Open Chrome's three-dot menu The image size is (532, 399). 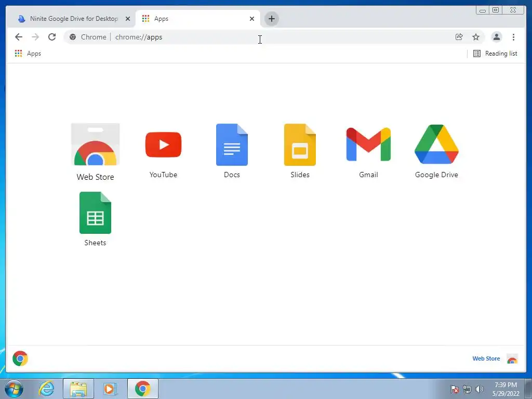click(x=513, y=37)
